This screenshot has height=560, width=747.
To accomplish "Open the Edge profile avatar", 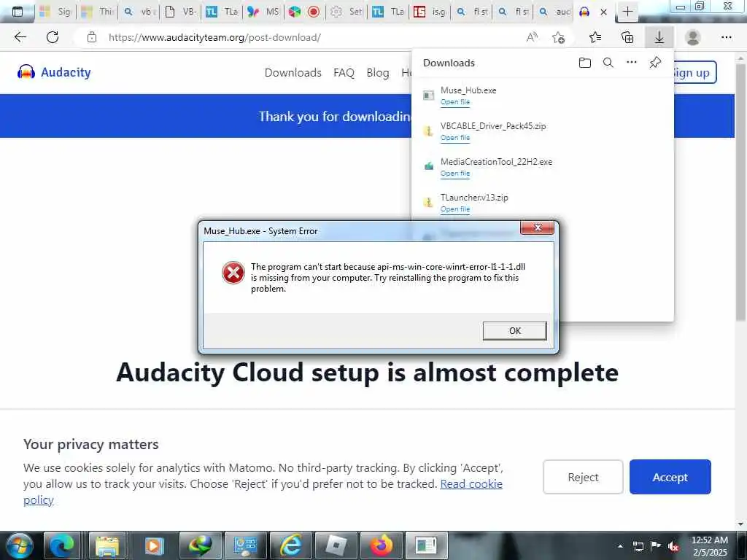I will pyautogui.click(x=693, y=37).
